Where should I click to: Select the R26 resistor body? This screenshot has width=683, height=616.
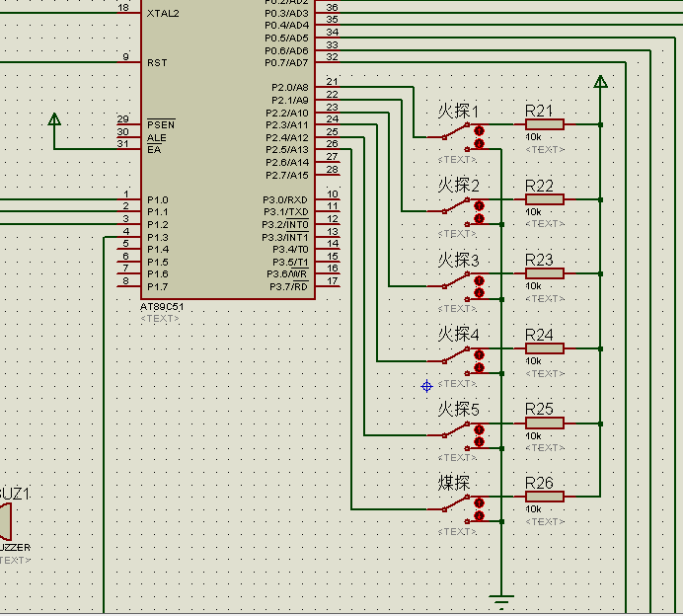[545, 497]
